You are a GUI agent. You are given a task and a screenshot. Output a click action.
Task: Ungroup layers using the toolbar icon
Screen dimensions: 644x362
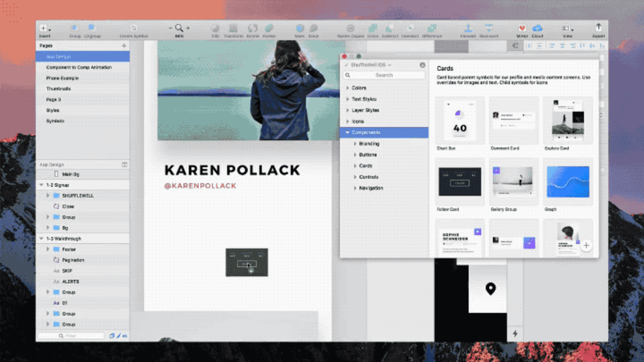pos(91,29)
